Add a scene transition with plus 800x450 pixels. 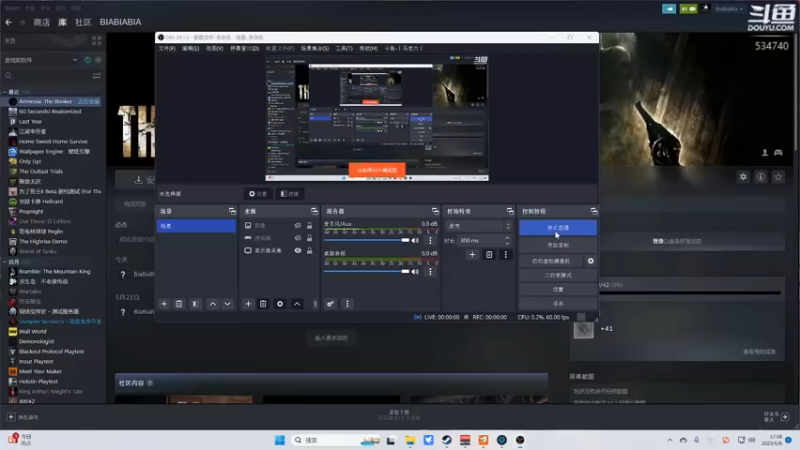click(472, 255)
